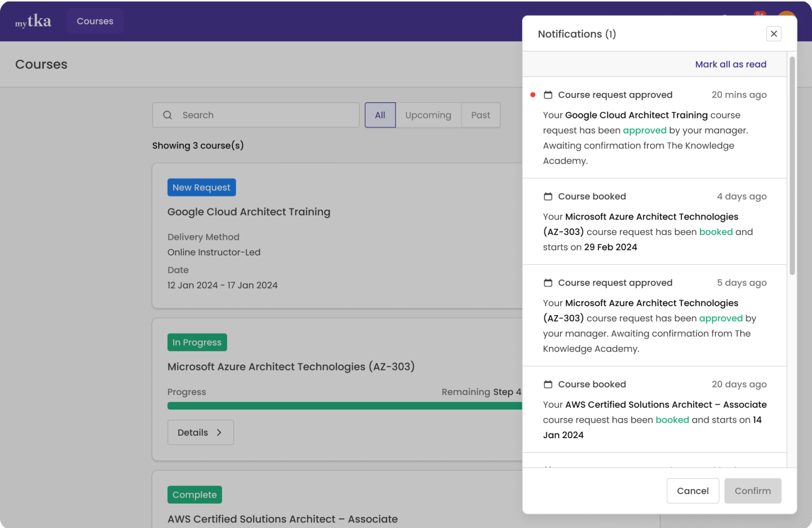Switch to the Past tab
This screenshot has height=528, width=812.
point(480,115)
